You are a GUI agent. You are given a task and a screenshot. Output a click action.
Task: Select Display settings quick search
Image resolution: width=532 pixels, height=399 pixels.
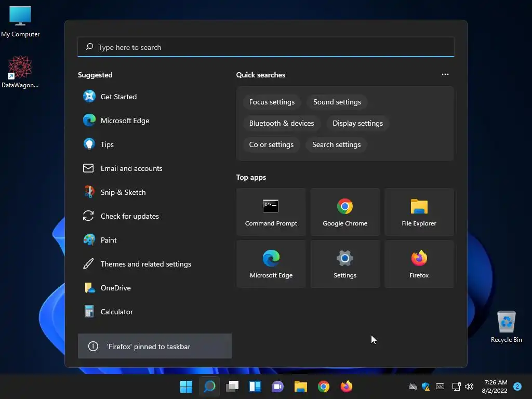click(x=357, y=124)
